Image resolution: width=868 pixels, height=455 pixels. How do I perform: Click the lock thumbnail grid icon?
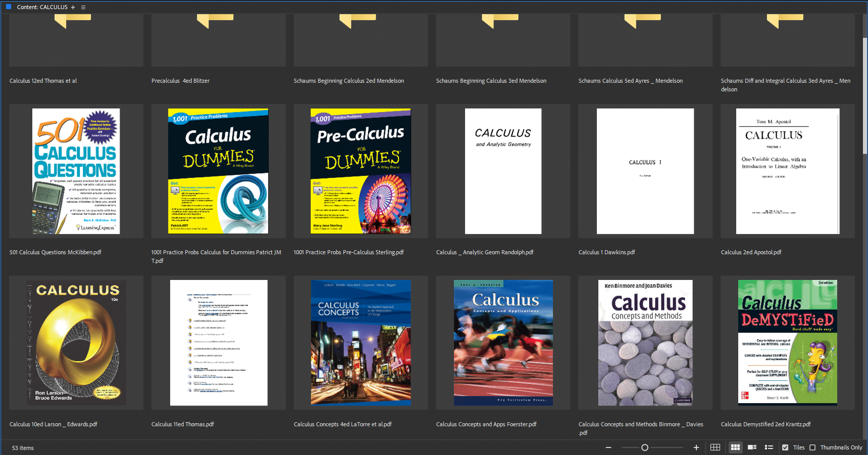click(x=715, y=447)
